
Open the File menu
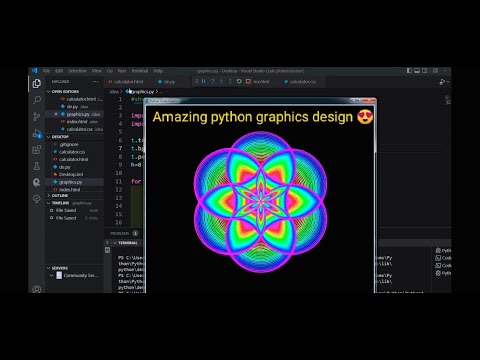(46, 71)
